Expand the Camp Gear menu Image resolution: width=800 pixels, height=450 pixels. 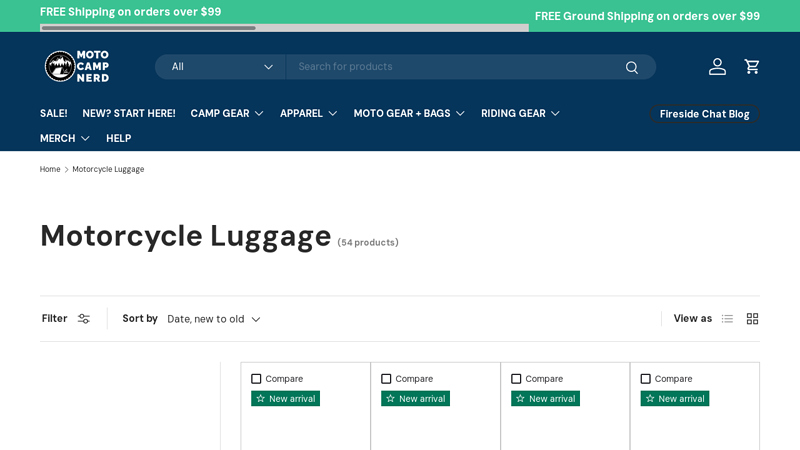coord(227,113)
